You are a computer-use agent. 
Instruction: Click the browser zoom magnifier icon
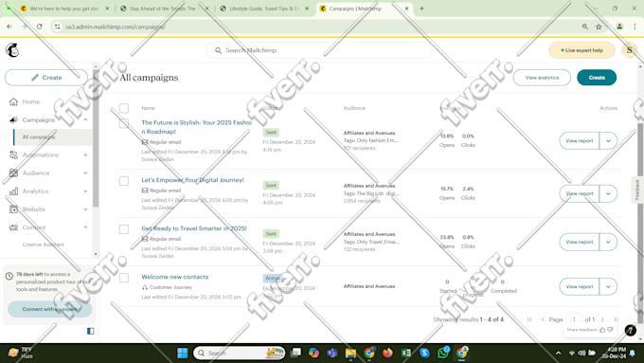coord(585,27)
